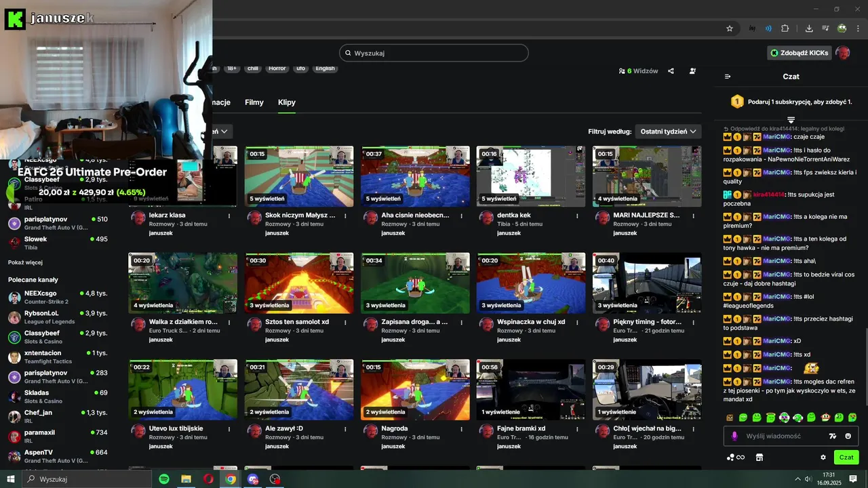Open Spotify from the taskbar
This screenshot has width=868, height=488.
(x=164, y=479)
